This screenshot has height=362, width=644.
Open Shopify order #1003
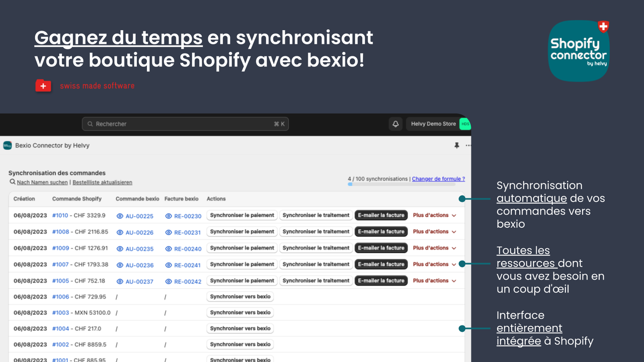[x=60, y=313]
